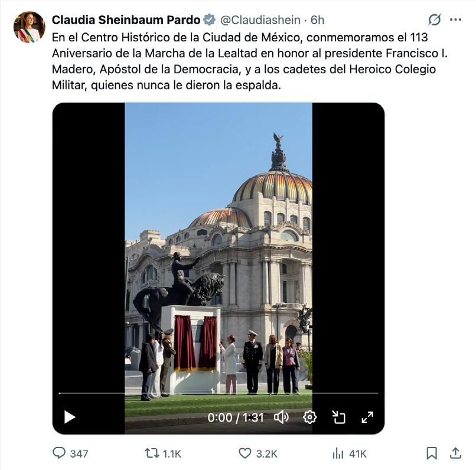Mute the video using speaker icon
The image size is (476, 470).
(x=282, y=417)
